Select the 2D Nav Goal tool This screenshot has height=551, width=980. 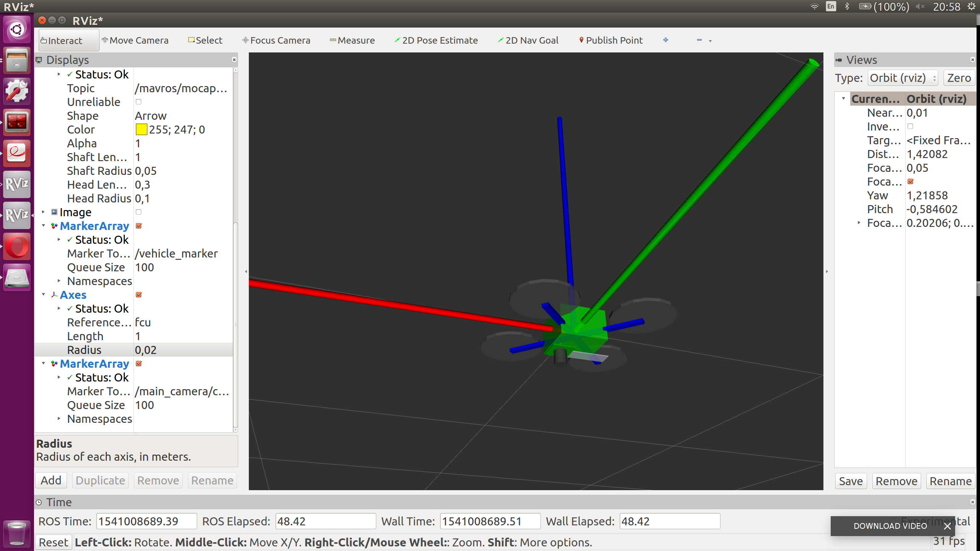pos(528,40)
